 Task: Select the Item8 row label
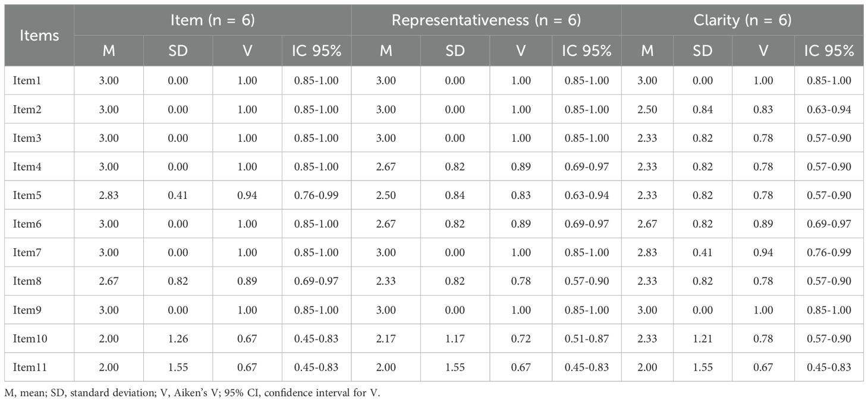click(x=27, y=281)
